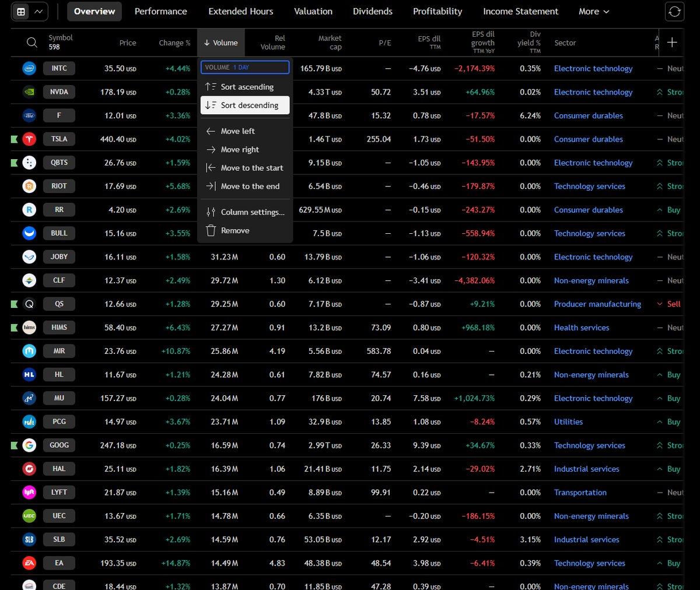The width and height of the screenshot is (700, 590).
Task: Remove the Volume column
Action: (x=245, y=231)
